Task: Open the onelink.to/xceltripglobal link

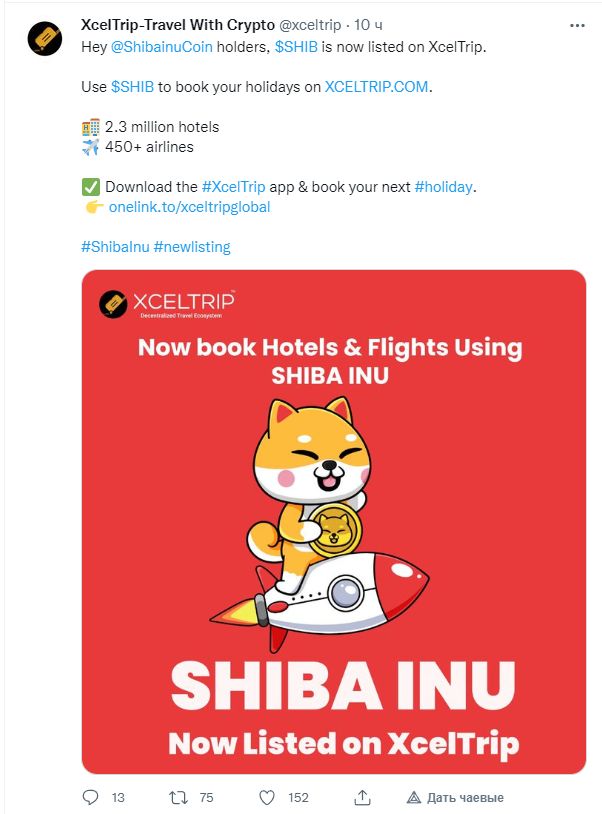Action: [189, 207]
